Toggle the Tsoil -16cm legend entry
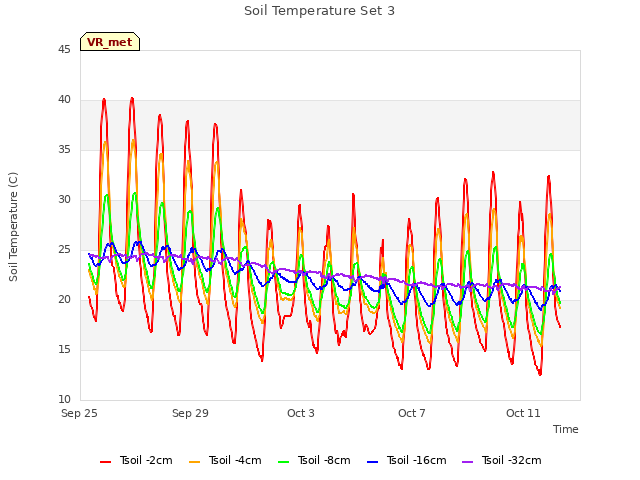This screenshot has width=640, height=480. click(x=407, y=460)
